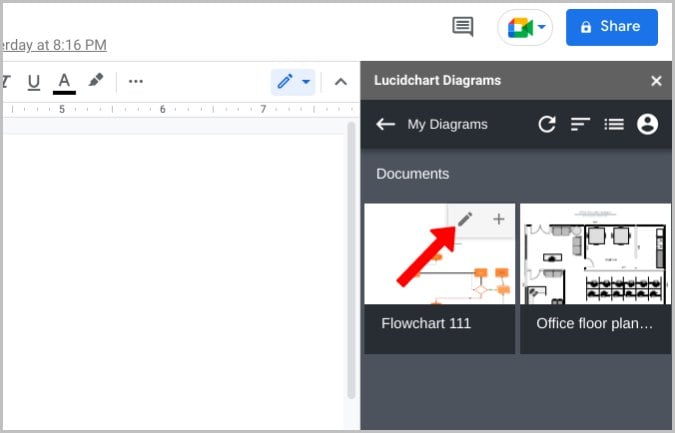Toggle underline formatting
Image resolution: width=675 pixels, height=433 pixels.
tap(34, 81)
